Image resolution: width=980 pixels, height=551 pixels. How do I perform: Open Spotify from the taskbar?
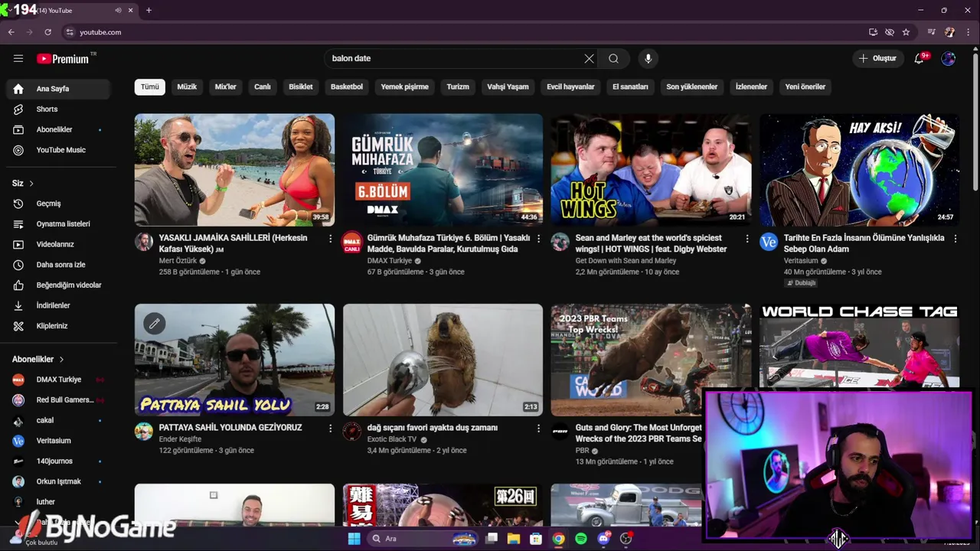(x=580, y=539)
